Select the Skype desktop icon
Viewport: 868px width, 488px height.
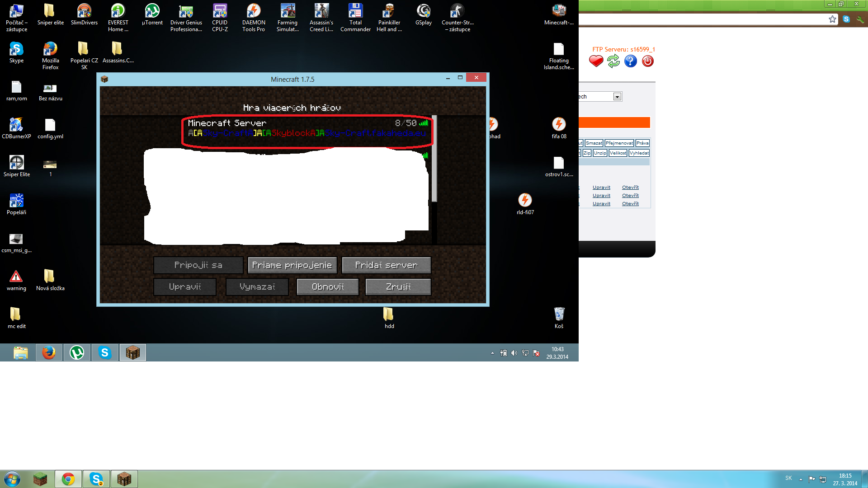coord(17,53)
